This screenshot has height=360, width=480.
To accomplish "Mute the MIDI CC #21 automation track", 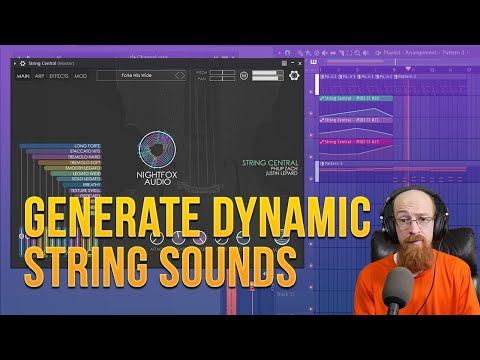I will point(311,135).
